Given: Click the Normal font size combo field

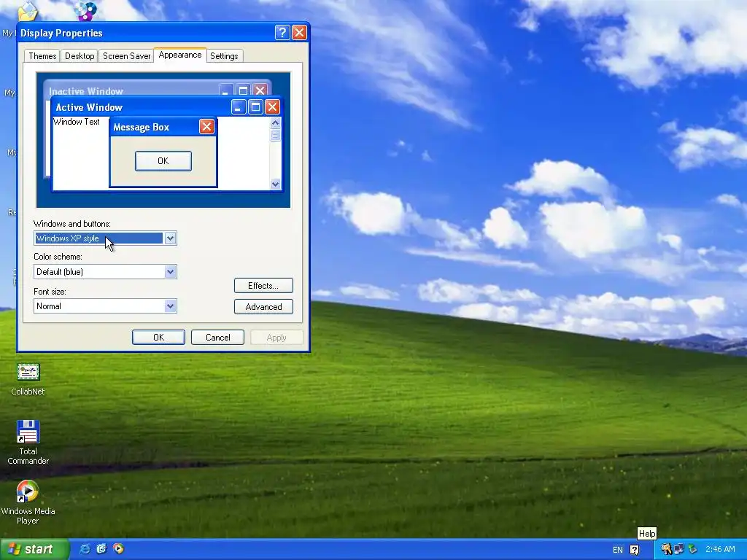Looking at the screenshot, I should click(x=105, y=306).
